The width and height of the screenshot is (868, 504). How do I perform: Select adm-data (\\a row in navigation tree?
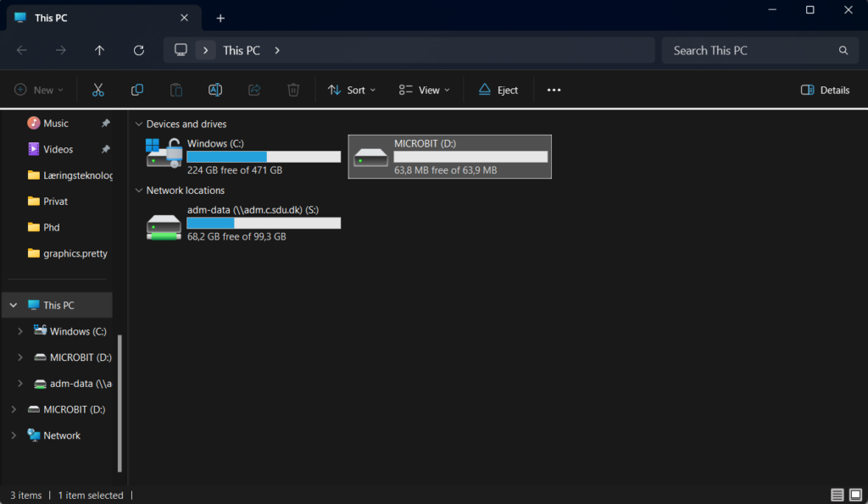coord(73,384)
